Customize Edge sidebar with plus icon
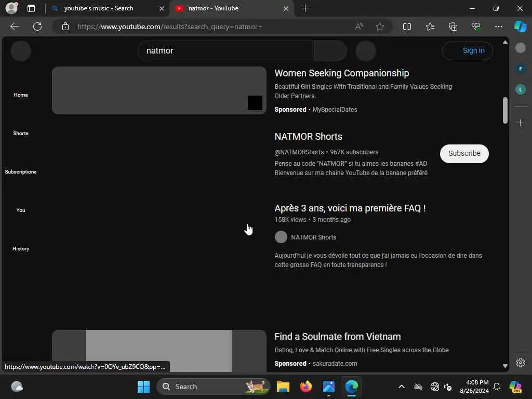The height and width of the screenshot is (399, 532). tap(521, 123)
